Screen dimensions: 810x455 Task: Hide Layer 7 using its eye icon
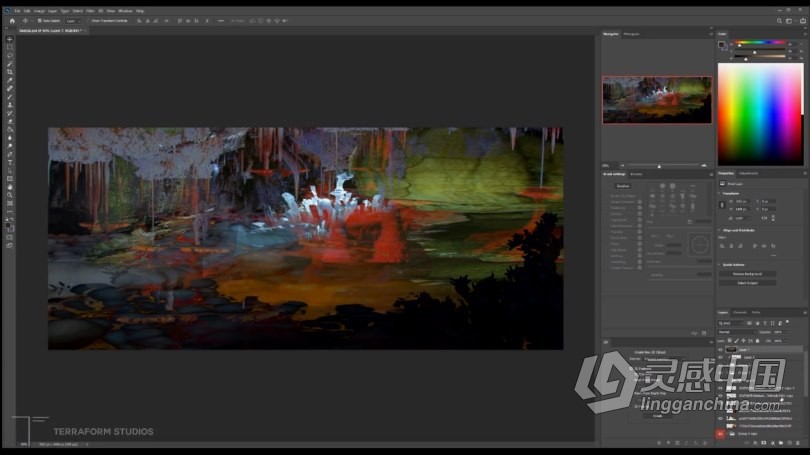(x=721, y=349)
